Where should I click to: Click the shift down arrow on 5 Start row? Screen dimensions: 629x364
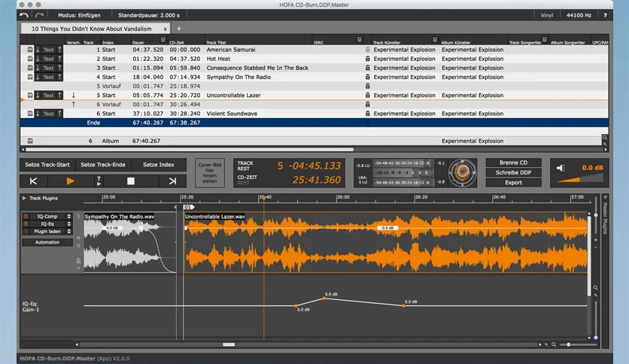click(x=74, y=96)
